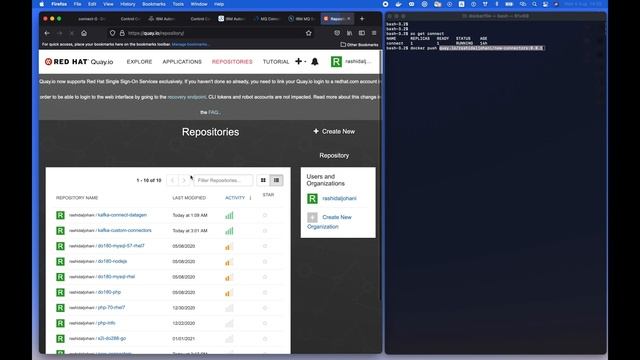Image resolution: width=640 pixels, height=360 pixels.
Task: Open Spotlight search in the menu bar
Action: [534, 4]
